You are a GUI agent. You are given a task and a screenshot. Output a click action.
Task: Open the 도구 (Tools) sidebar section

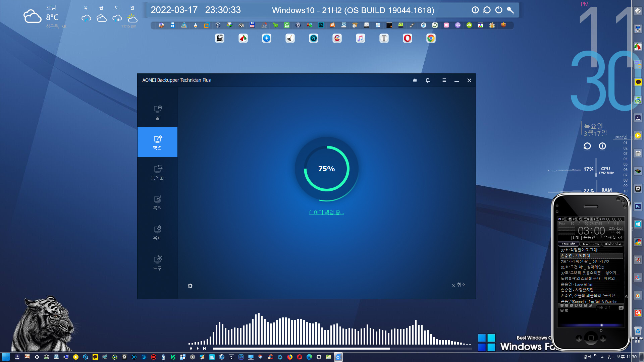coord(157,263)
